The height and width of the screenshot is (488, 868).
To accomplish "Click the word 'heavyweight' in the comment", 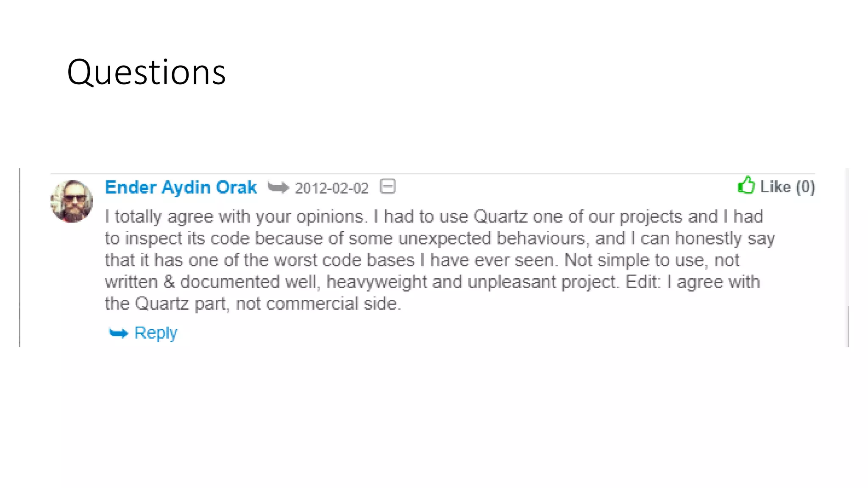I will tap(376, 282).
